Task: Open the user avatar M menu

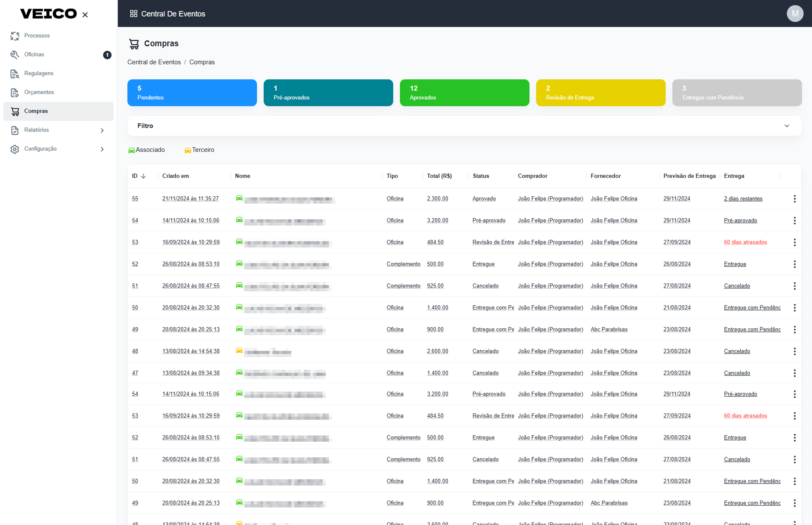Action: click(795, 14)
